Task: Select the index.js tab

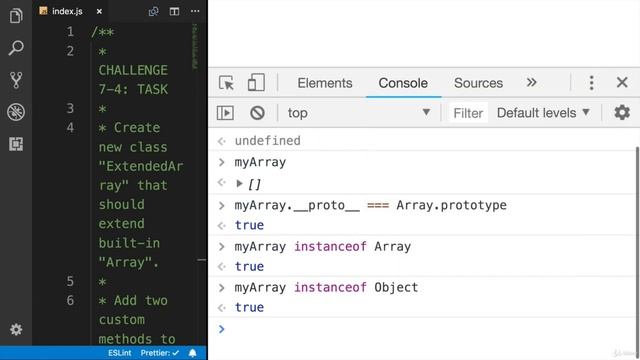Action: [x=67, y=11]
